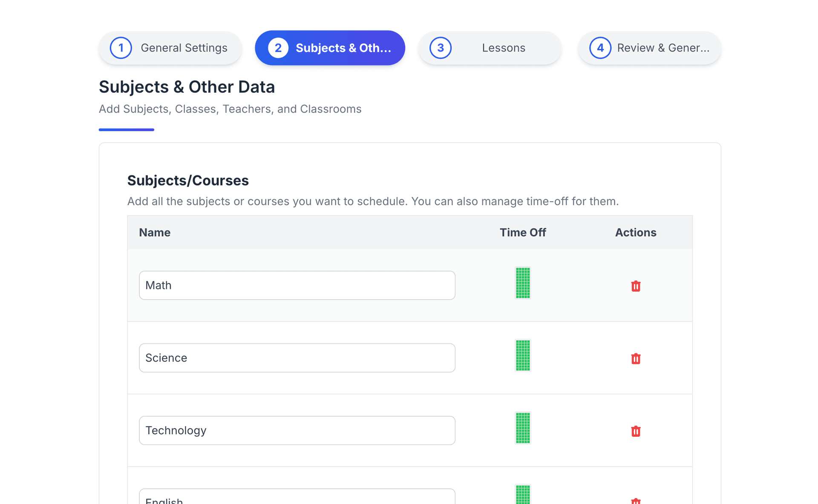Viewport: 818px width, 504px height.
Task: Open the Technology time-off grid
Action: click(523, 428)
